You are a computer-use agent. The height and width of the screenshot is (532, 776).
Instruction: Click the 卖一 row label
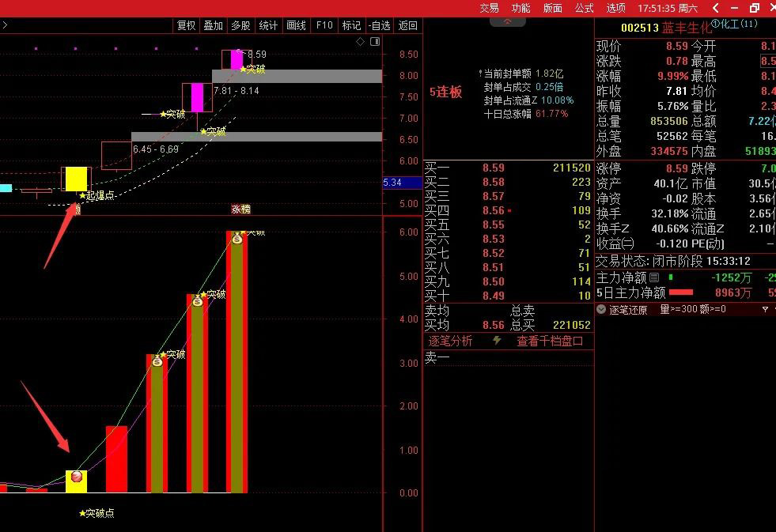coord(437,358)
